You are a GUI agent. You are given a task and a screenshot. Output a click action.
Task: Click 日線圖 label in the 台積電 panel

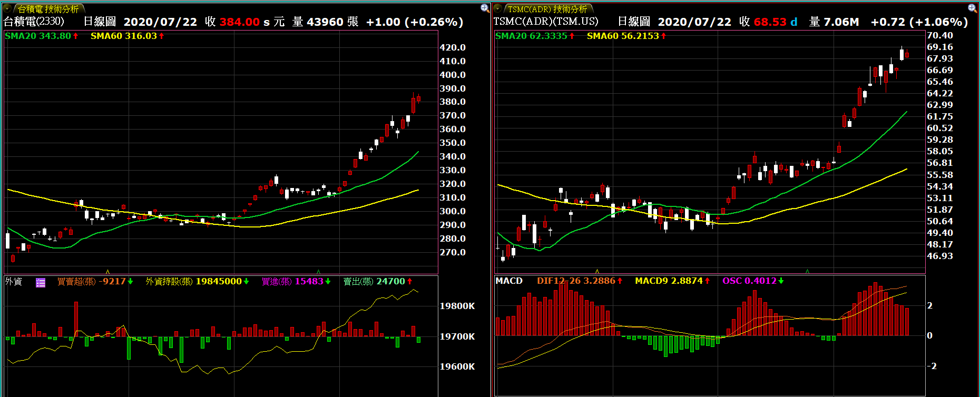point(100,22)
